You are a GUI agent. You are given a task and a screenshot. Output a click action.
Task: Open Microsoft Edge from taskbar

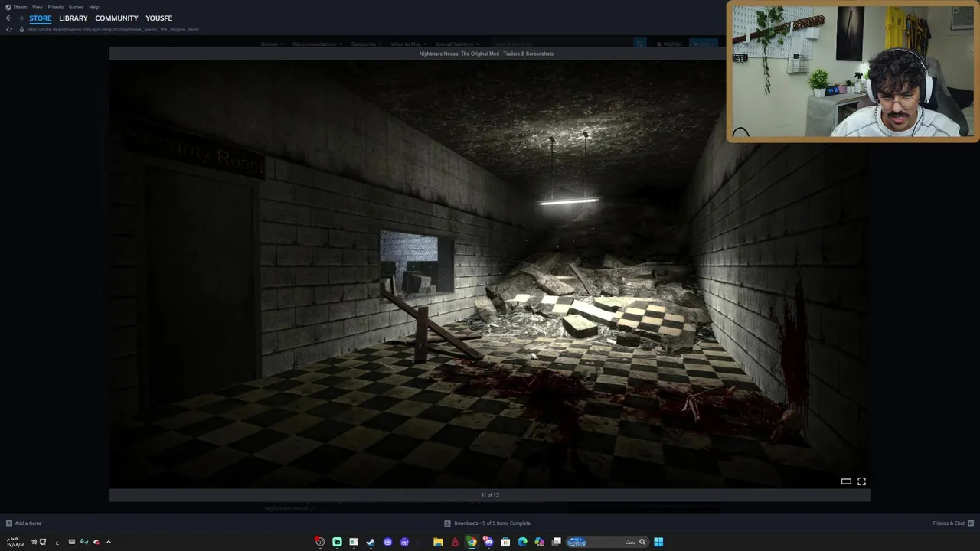522,542
